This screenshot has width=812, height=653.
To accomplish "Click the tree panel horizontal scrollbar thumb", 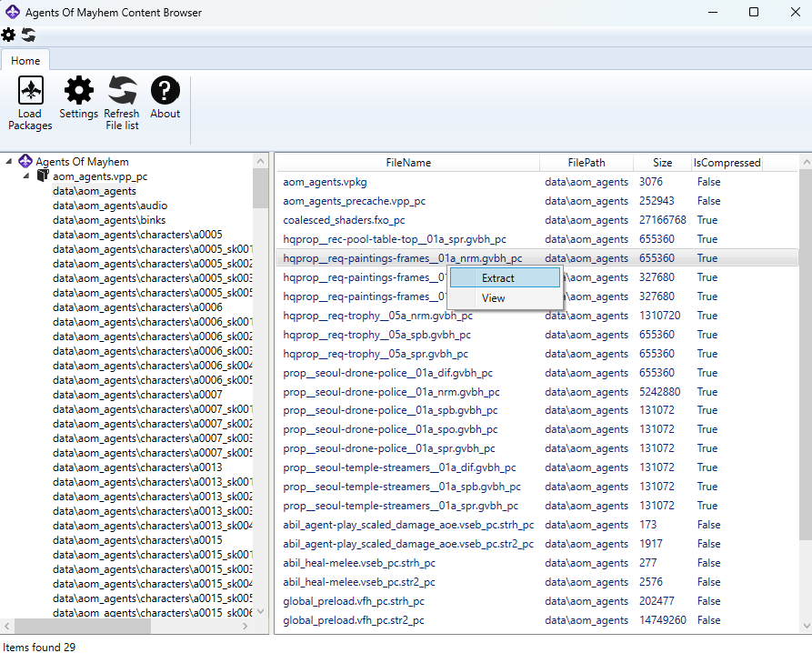I will (x=83, y=627).
